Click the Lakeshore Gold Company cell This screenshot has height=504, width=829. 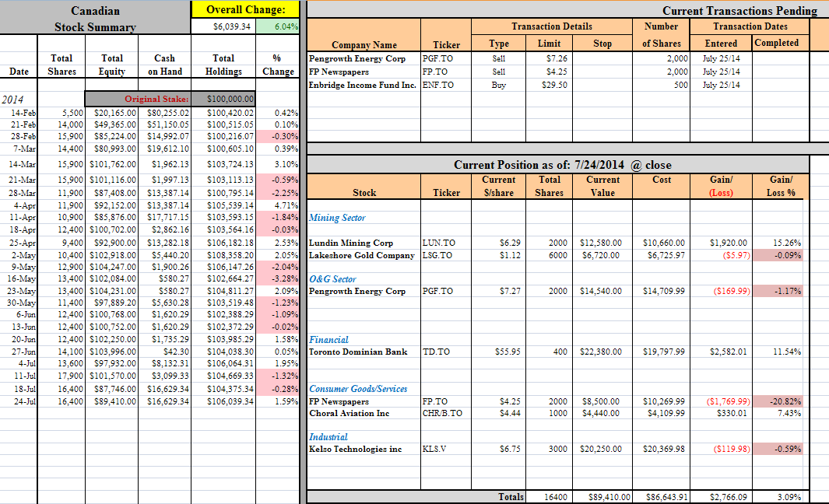click(x=362, y=255)
